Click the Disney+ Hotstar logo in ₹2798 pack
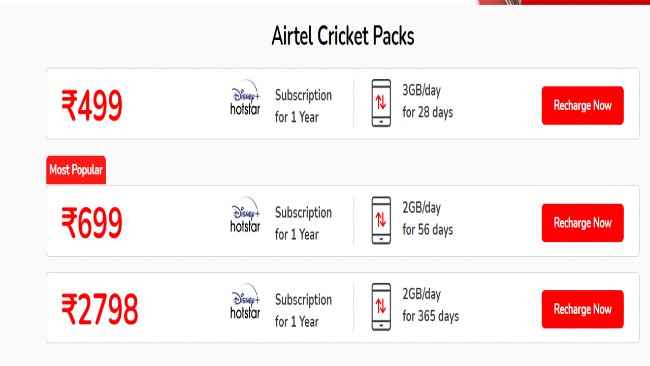Screen dimensions: 650x366 245,301
